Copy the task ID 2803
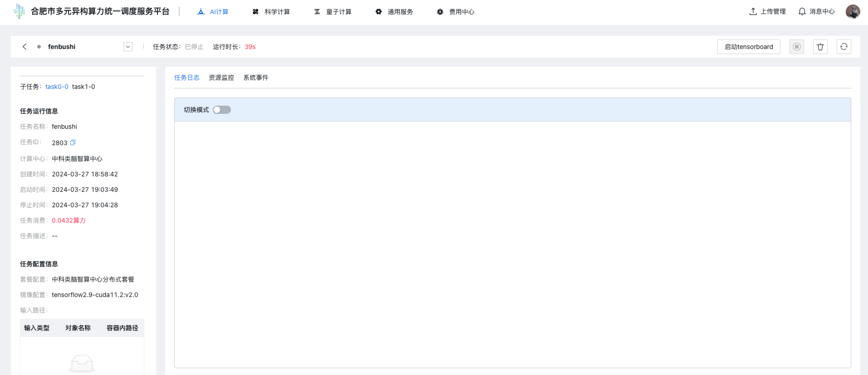 click(x=73, y=142)
